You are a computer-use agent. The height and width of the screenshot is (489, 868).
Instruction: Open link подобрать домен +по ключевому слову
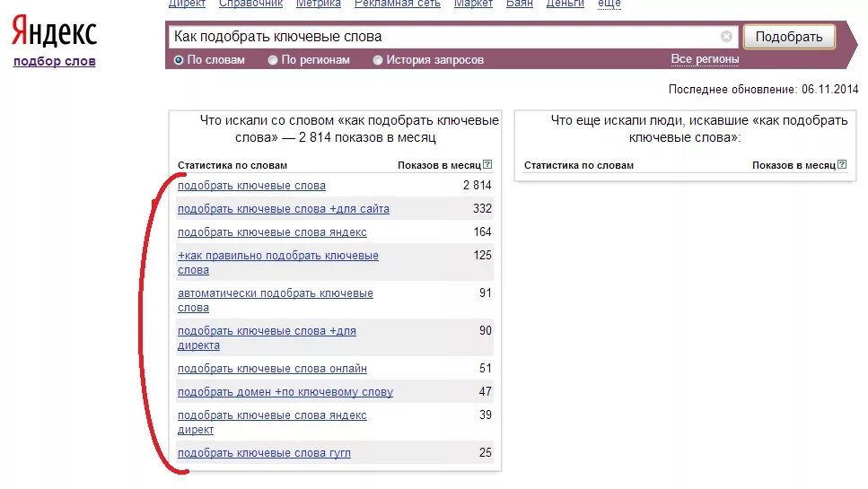285,391
